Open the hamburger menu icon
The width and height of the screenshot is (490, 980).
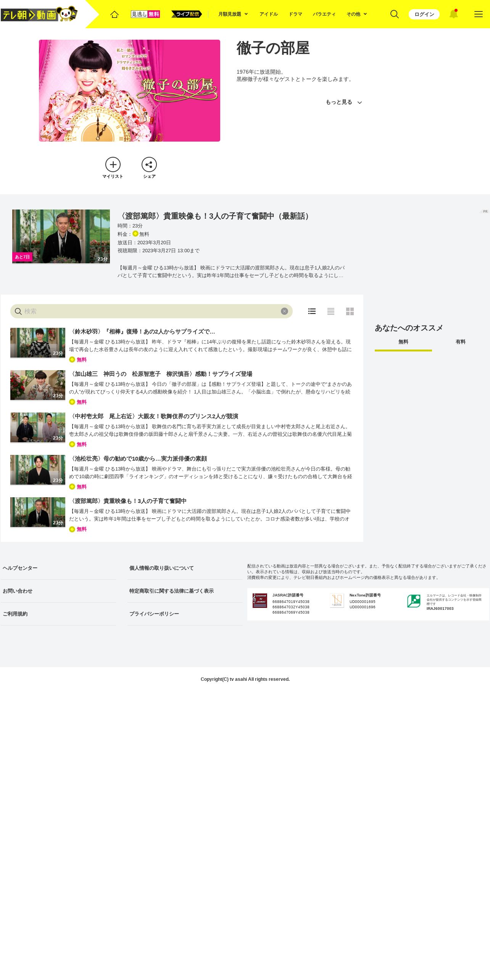point(478,14)
